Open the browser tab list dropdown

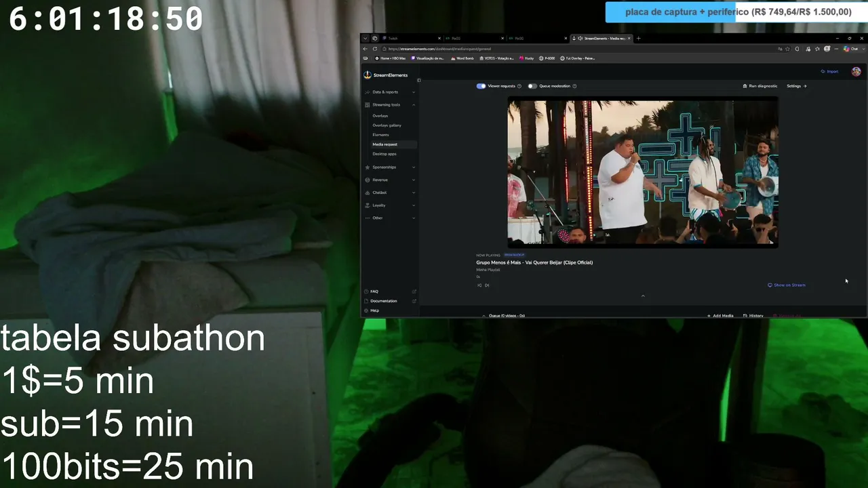tap(365, 39)
